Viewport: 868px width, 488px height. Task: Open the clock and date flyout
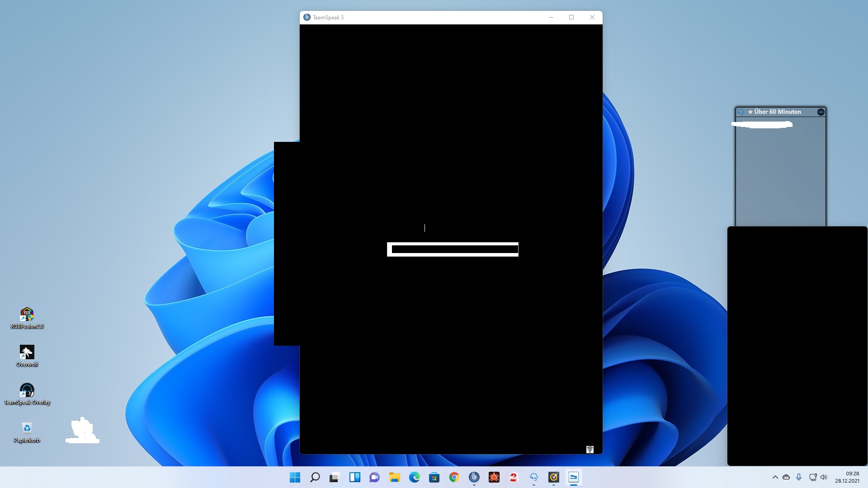847,477
